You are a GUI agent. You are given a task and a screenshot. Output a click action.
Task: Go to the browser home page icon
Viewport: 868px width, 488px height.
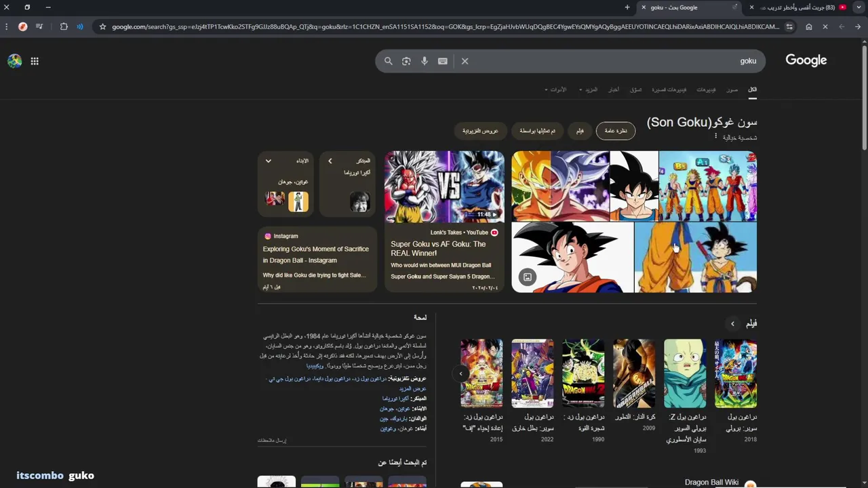pyautogui.click(x=809, y=26)
